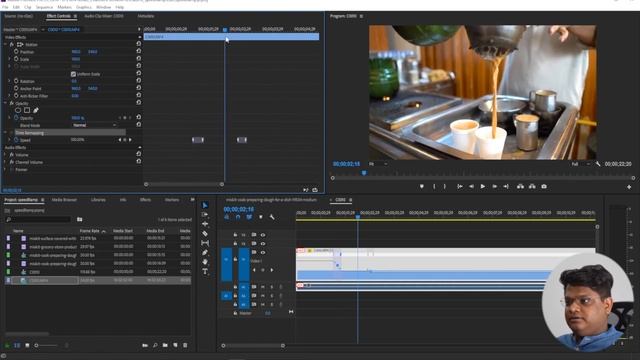
Task: Collapse the Opacity effect group
Action: click(x=6, y=103)
